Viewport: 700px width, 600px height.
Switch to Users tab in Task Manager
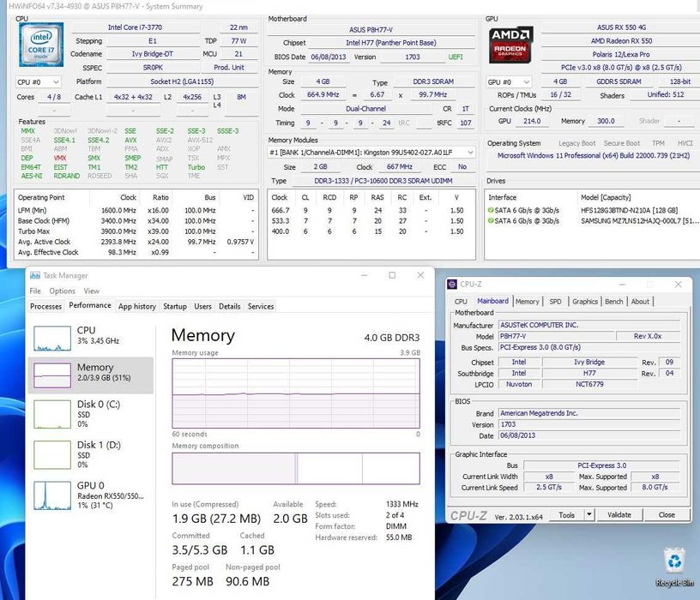(202, 307)
